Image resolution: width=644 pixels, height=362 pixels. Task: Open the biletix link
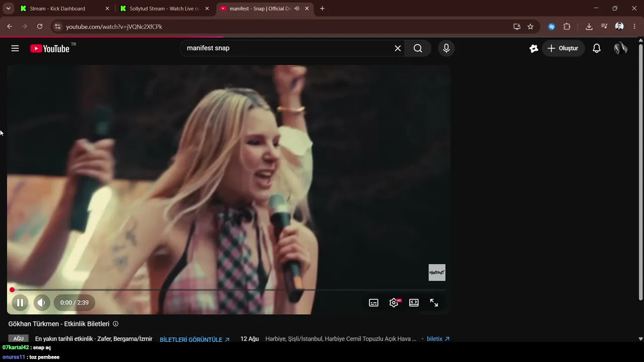tap(438, 339)
